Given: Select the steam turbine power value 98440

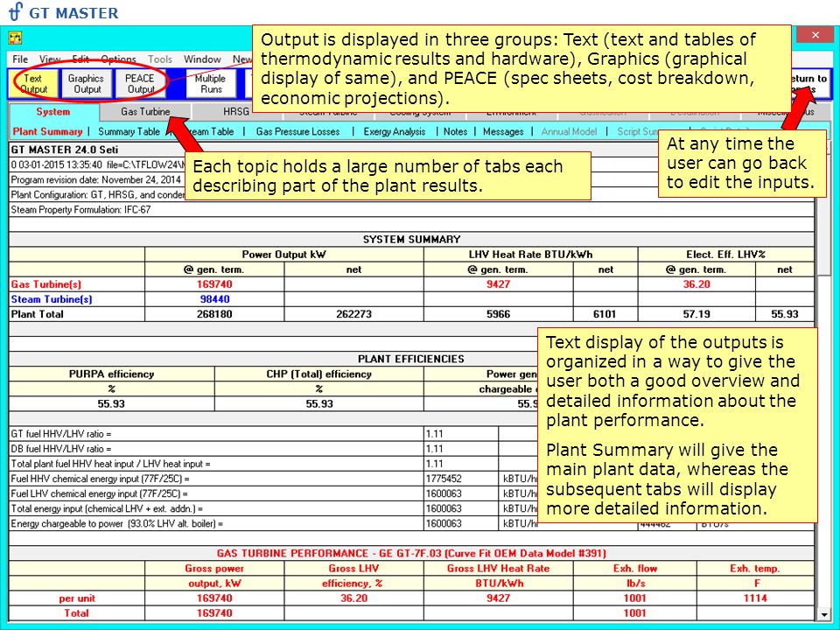Looking at the screenshot, I should click(x=215, y=299).
